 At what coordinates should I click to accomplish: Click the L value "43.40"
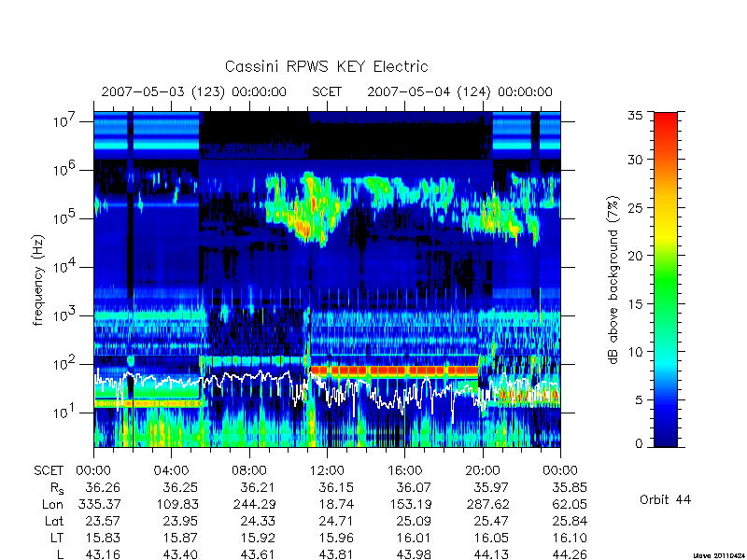[x=180, y=554]
